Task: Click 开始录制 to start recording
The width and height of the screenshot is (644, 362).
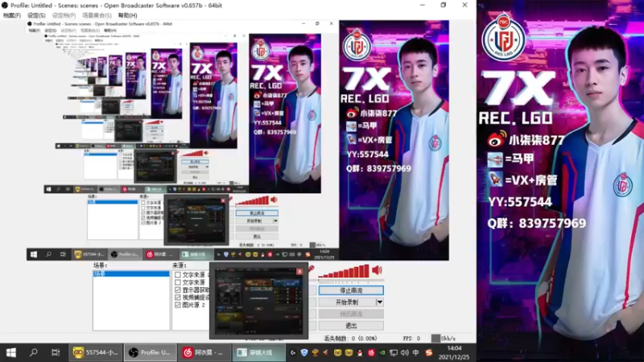Action: [x=347, y=302]
